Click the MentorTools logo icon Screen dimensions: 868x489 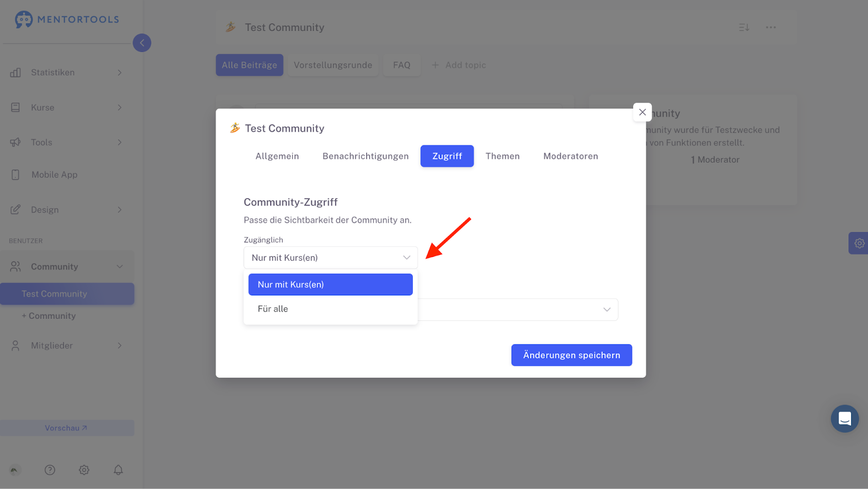23,20
